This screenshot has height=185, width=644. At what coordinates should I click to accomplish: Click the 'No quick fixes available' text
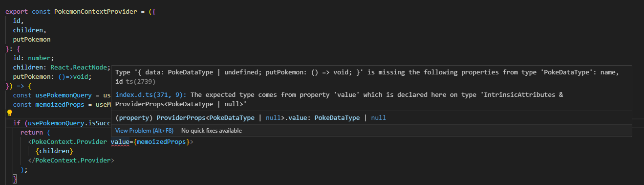tap(212, 131)
